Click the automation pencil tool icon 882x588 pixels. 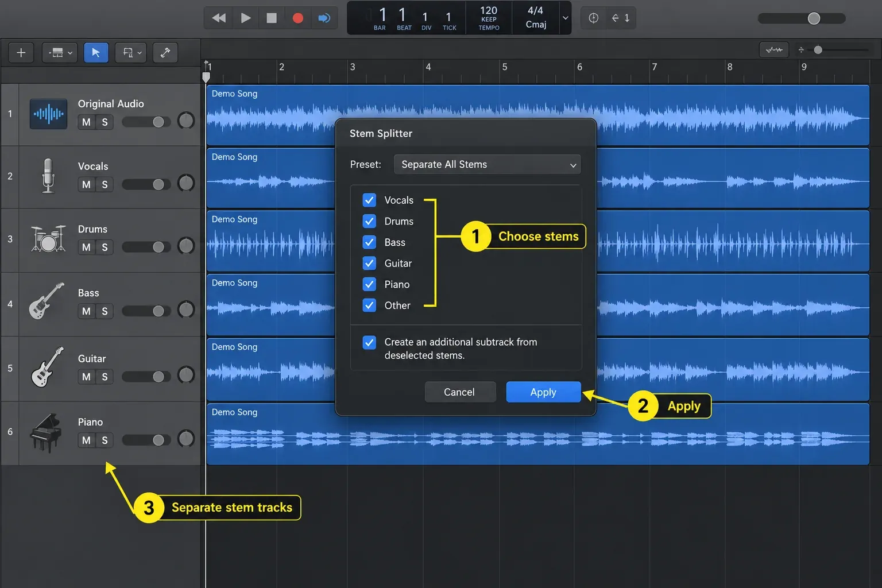point(165,53)
